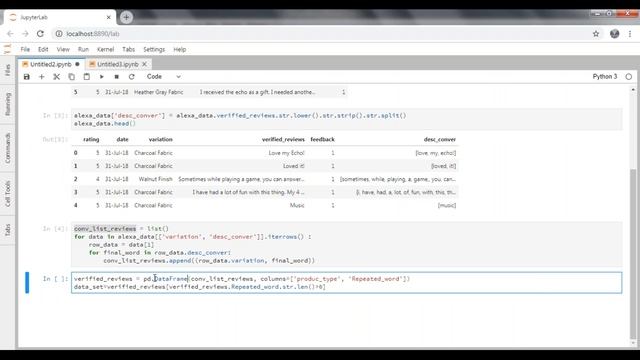Open the Kernel menu
The image size is (640, 360).
[105, 49]
